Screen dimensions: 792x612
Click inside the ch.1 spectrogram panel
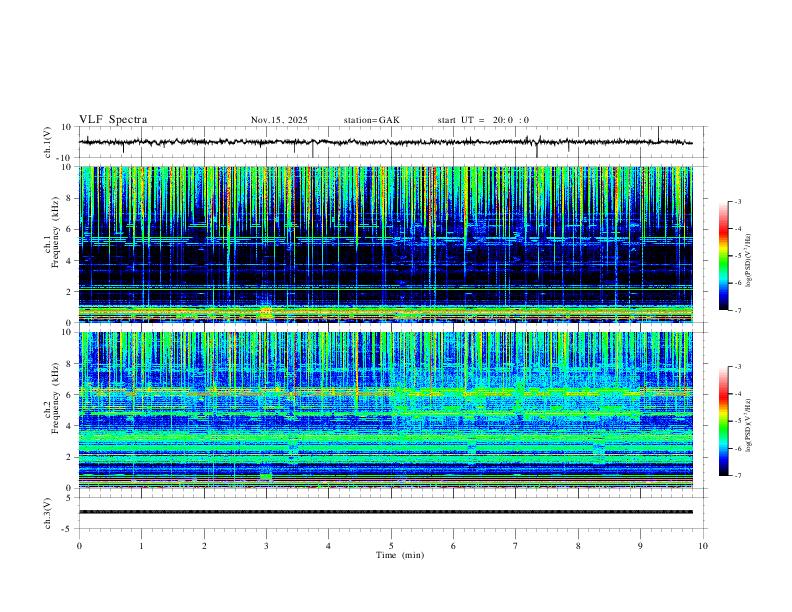(x=385, y=244)
